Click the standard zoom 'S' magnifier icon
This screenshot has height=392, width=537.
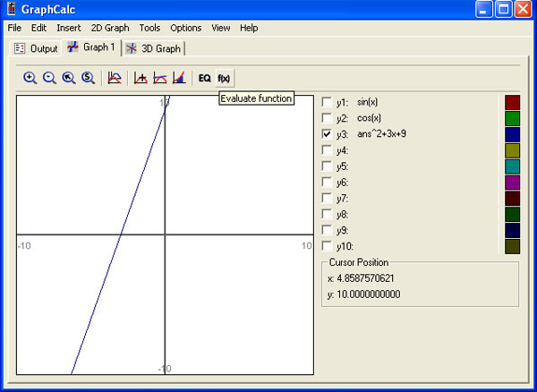[89, 78]
